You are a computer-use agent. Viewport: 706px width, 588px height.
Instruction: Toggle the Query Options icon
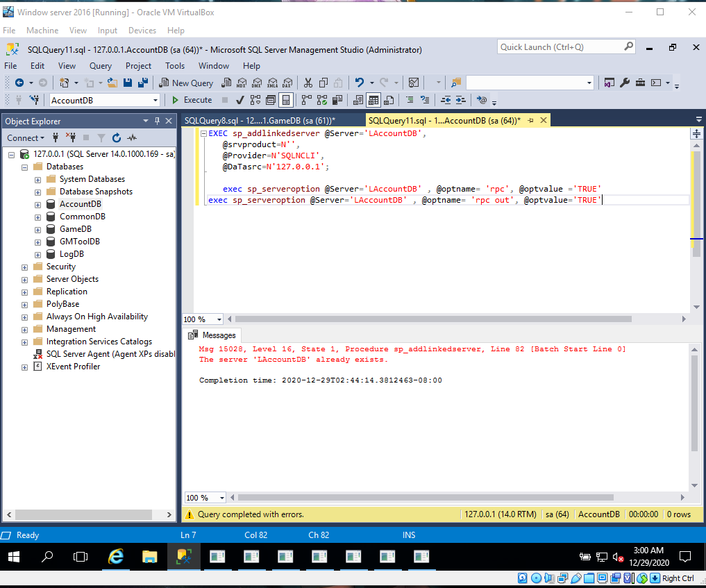pyautogui.click(x=271, y=100)
